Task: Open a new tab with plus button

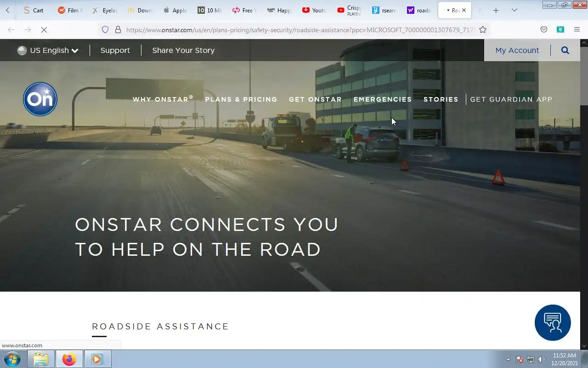Action: click(x=496, y=10)
